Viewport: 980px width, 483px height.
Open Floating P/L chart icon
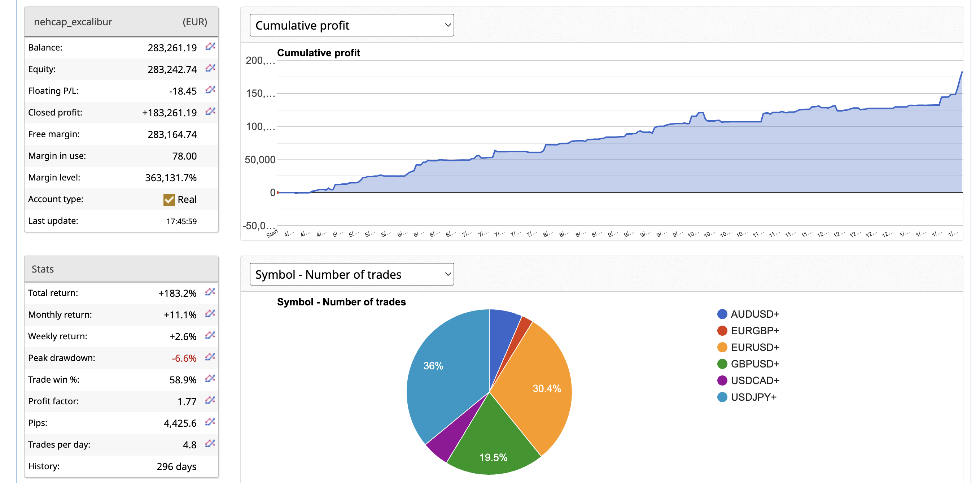[x=210, y=90]
